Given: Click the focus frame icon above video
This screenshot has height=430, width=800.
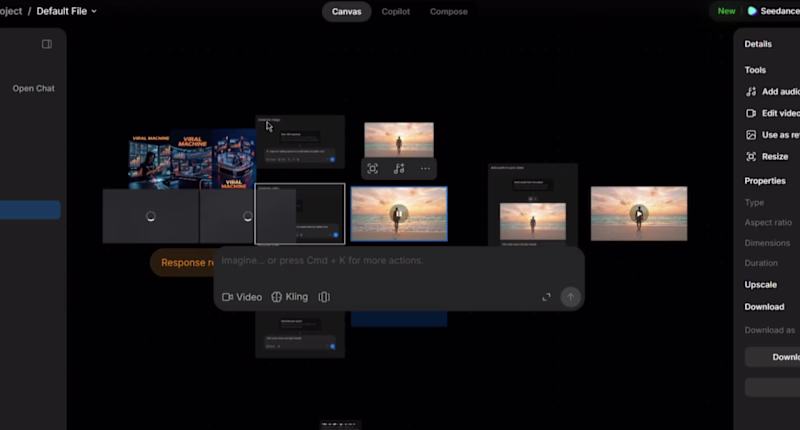Looking at the screenshot, I should [372, 169].
